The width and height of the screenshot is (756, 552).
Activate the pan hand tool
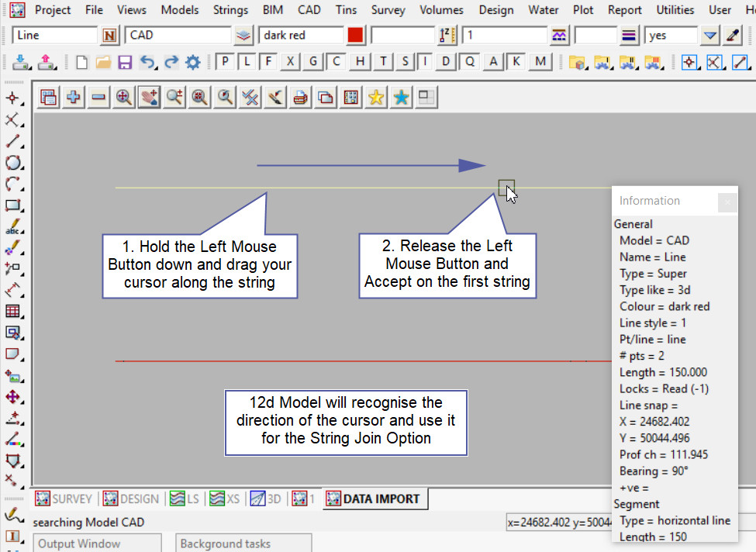tap(149, 97)
